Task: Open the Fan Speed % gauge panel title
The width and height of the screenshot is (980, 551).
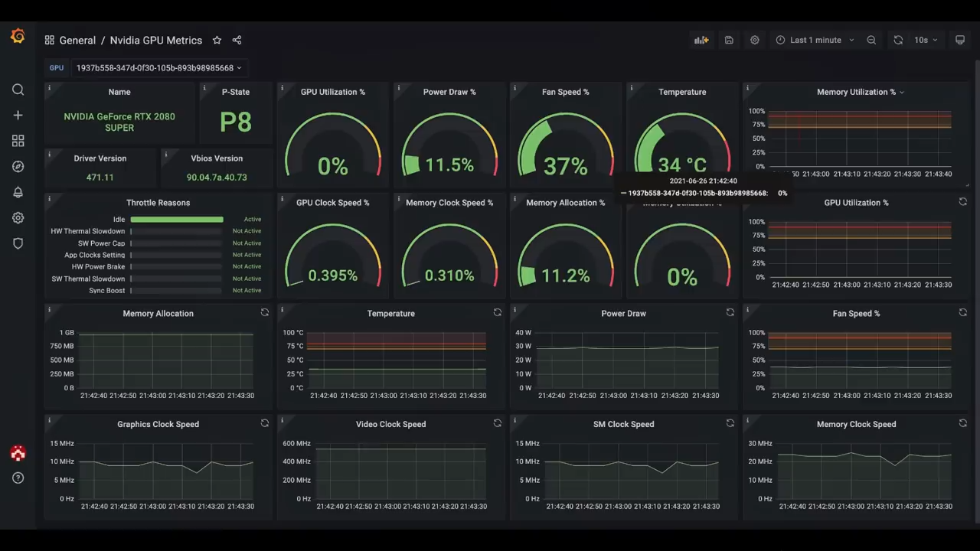Action: pos(566,92)
